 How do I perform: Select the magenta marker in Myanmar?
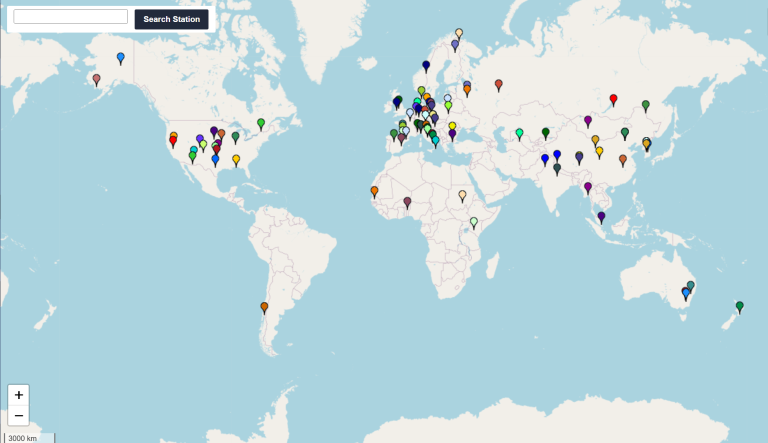point(588,188)
